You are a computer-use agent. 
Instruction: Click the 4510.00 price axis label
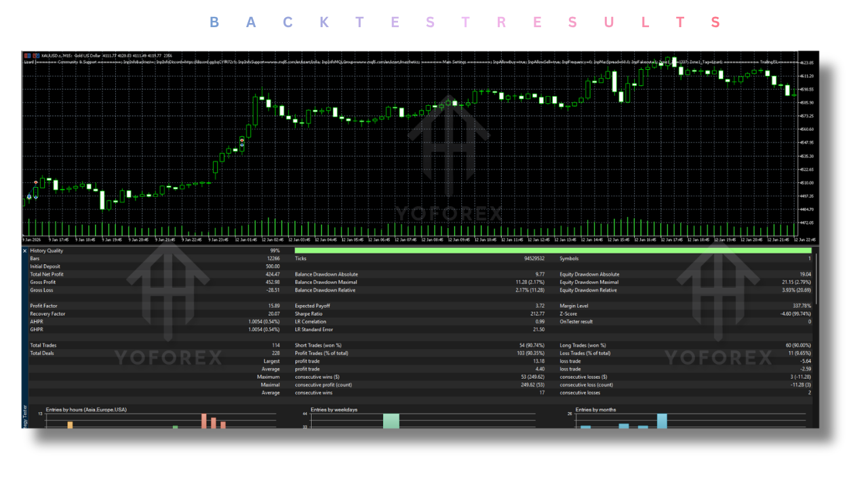807,183
